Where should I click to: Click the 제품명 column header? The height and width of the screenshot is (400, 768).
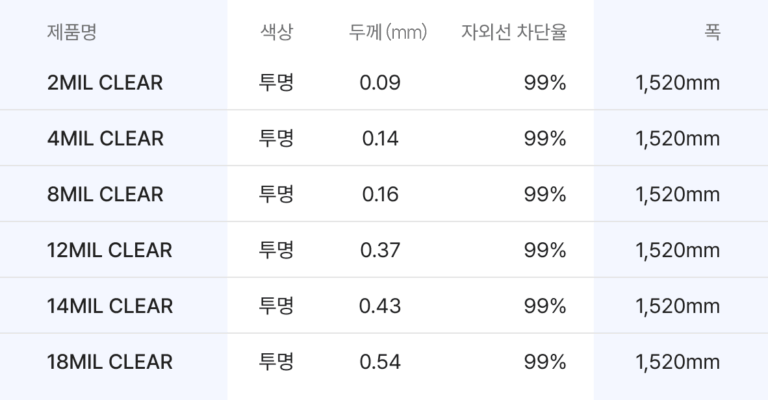click(x=71, y=32)
